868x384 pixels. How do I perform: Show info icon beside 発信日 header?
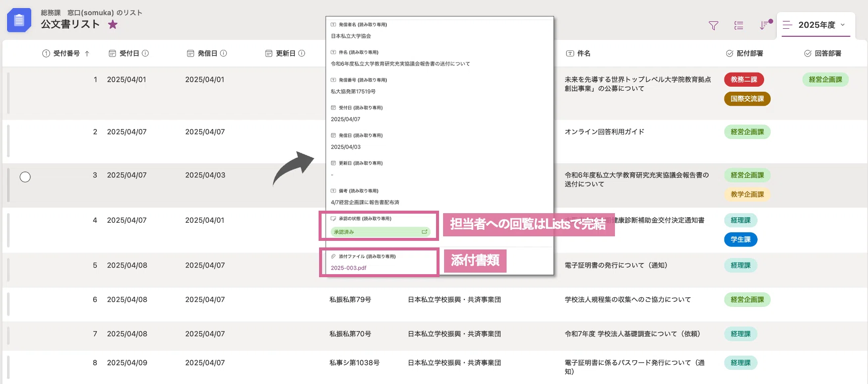click(x=223, y=53)
